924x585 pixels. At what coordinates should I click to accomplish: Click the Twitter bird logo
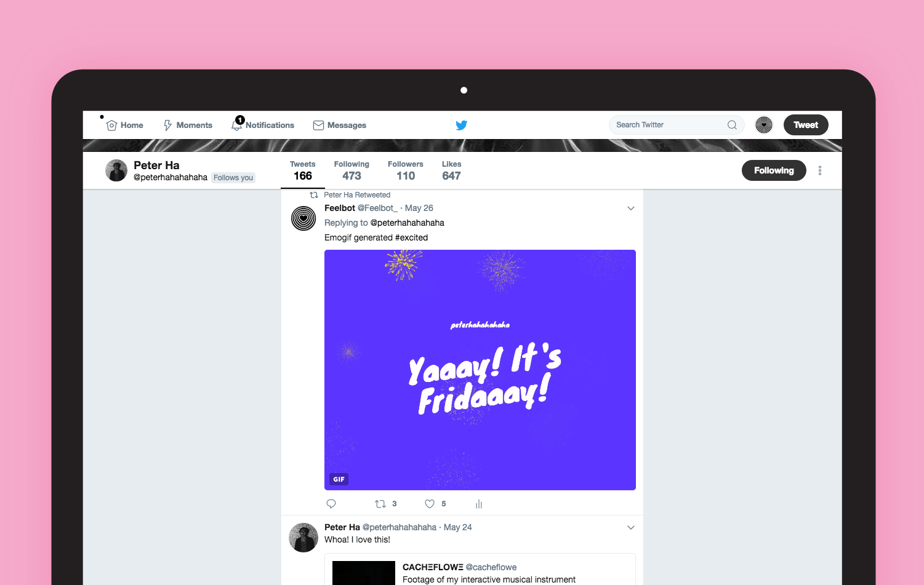(x=461, y=125)
